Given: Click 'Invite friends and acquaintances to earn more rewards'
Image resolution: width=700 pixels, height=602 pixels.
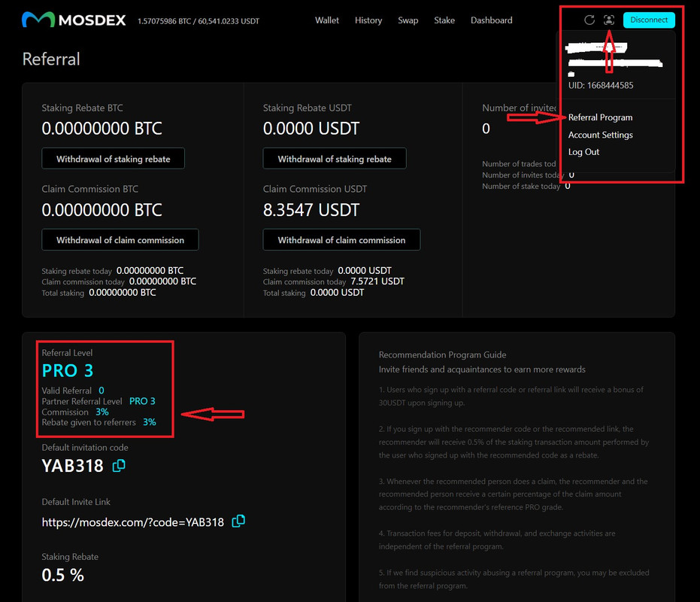Looking at the screenshot, I should [482, 369].
